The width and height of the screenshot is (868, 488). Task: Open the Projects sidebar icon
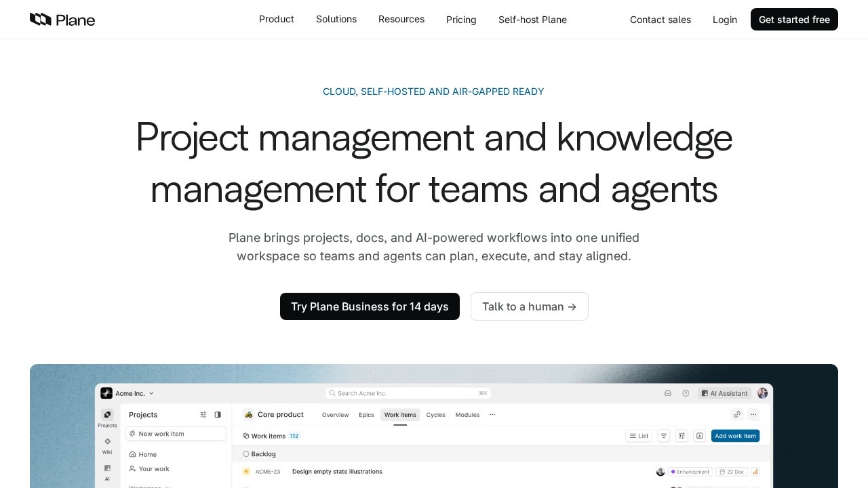(x=107, y=415)
